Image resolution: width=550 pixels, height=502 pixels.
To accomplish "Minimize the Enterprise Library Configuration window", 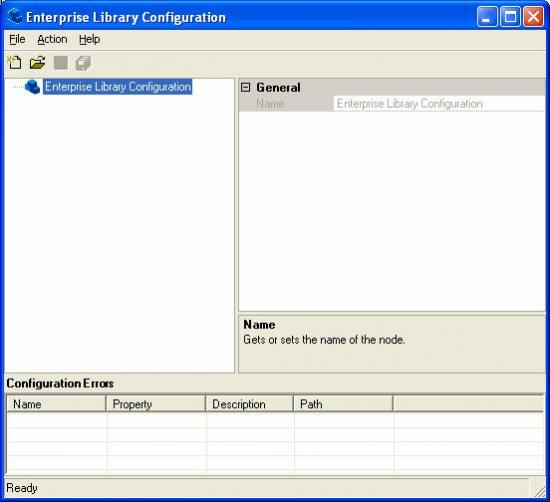I will coord(487,16).
